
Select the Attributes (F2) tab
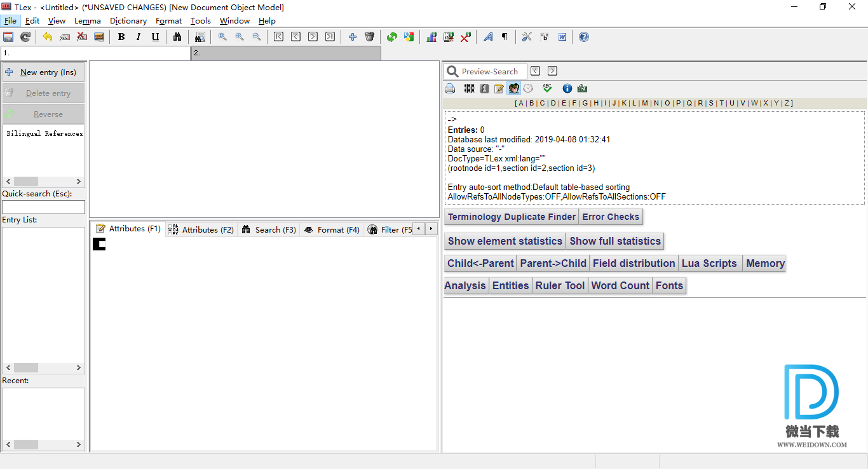pyautogui.click(x=201, y=229)
